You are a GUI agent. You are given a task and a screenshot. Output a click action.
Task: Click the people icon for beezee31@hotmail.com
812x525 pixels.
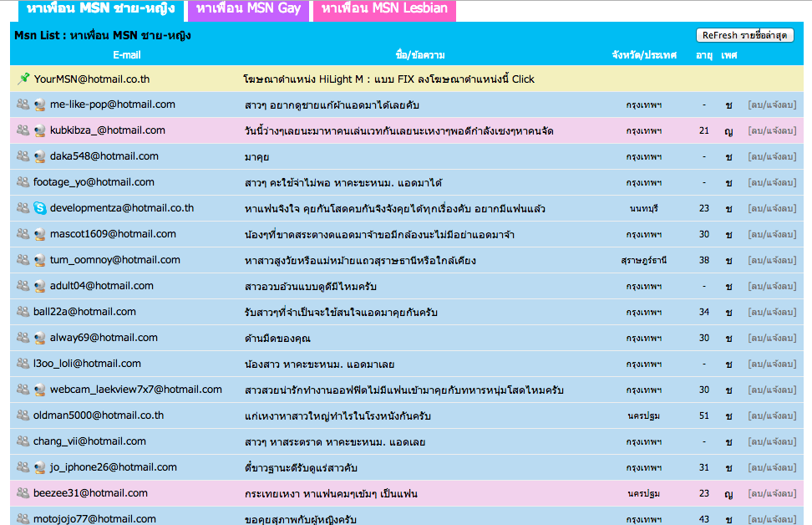tap(23, 493)
